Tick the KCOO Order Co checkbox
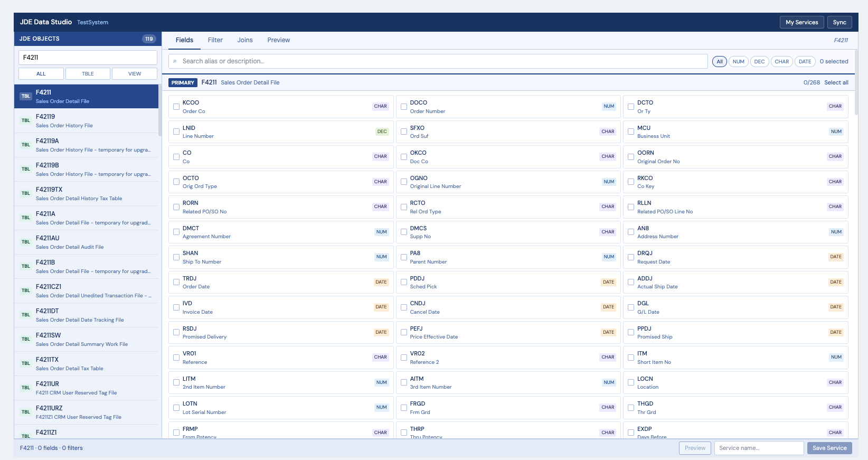 [x=176, y=107]
